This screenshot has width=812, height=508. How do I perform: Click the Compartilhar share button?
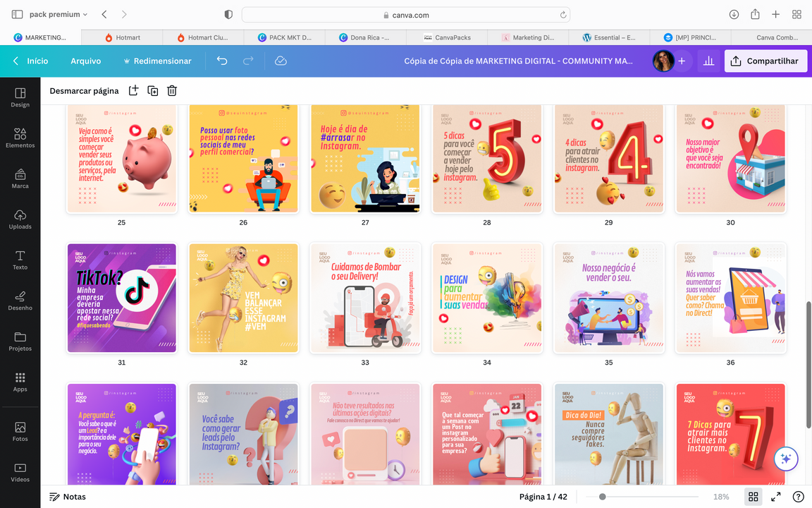coord(765,61)
